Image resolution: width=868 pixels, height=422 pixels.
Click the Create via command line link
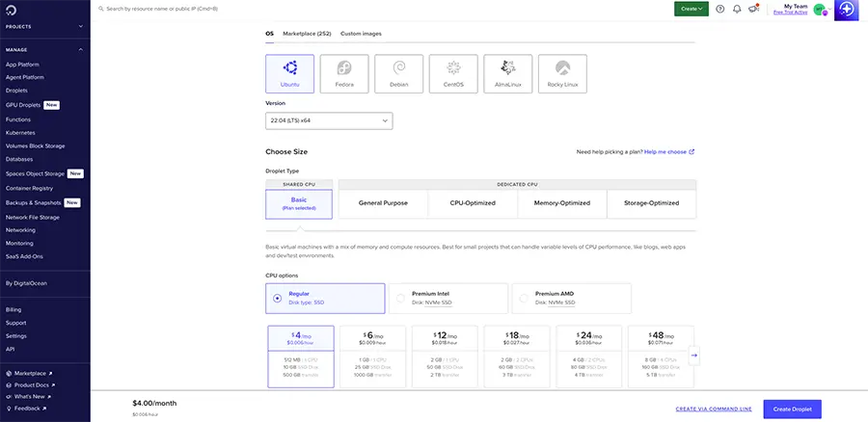[x=714, y=409]
